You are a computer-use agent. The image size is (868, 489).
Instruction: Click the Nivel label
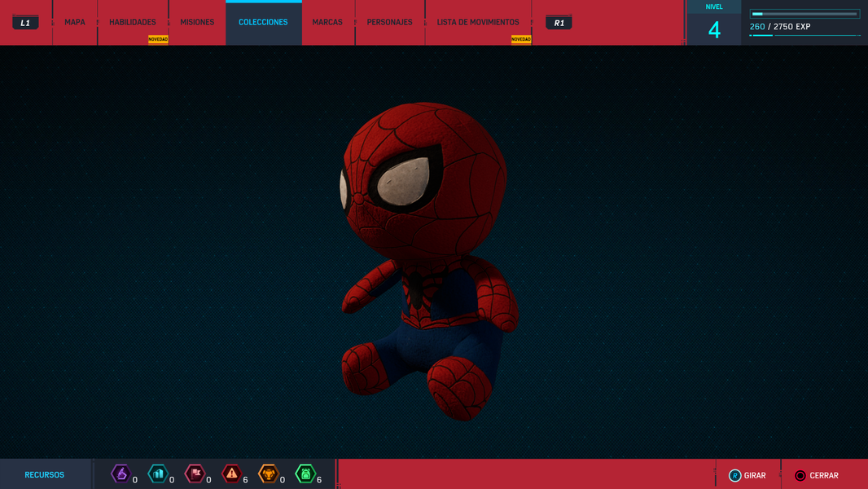pos(714,7)
